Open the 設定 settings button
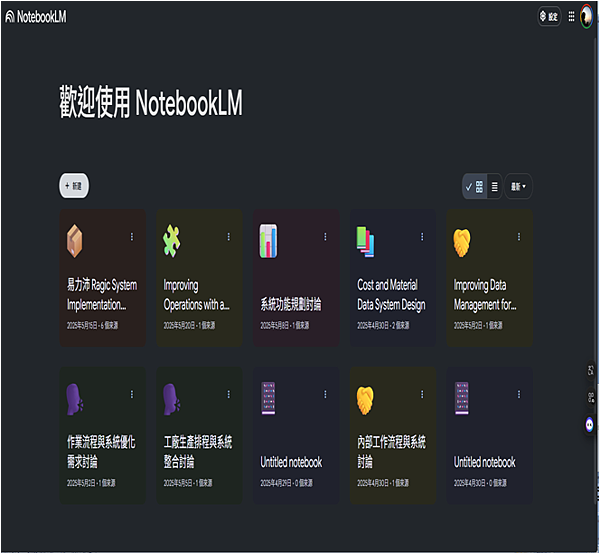Viewport: 600px width, 554px height. [549, 16]
